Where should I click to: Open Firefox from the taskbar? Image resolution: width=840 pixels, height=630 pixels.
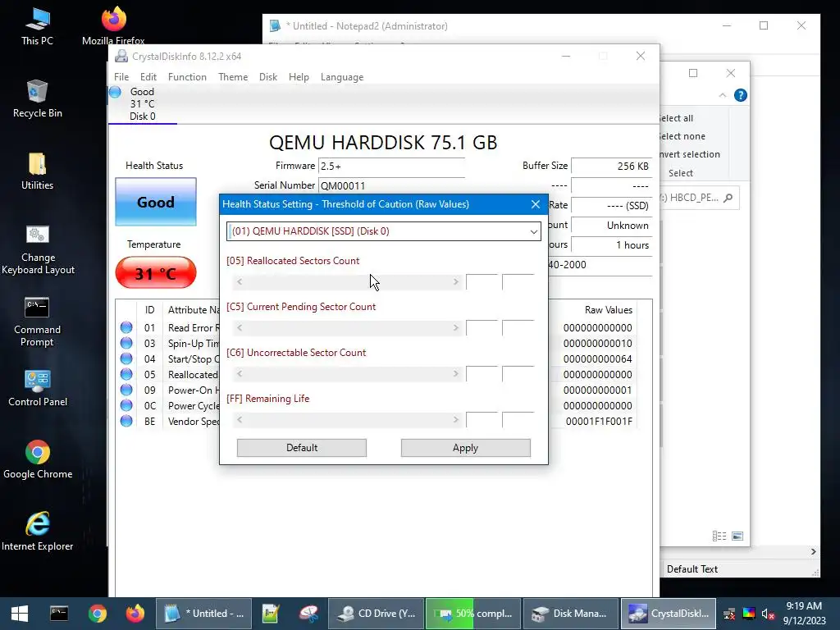coord(135,614)
